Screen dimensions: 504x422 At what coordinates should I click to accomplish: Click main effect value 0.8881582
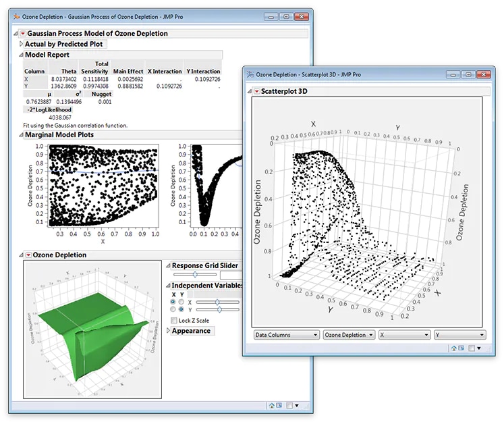pyautogui.click(x=130, y=86)
